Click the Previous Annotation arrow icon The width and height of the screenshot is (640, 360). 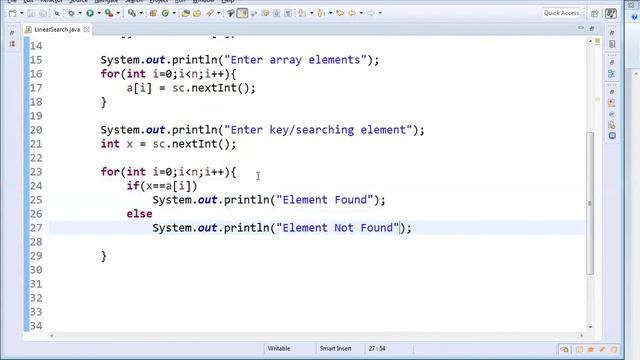click(x=321, y=13)
